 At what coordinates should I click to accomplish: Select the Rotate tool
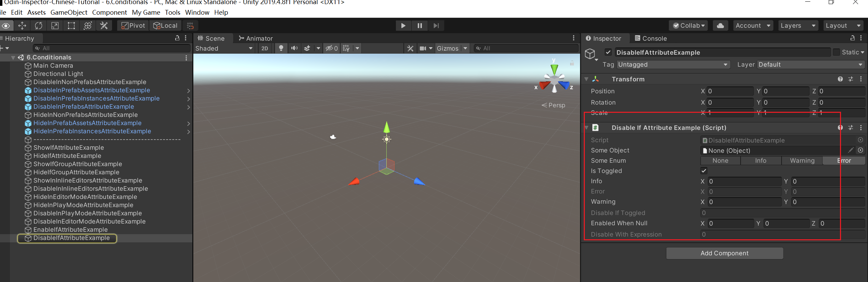point(39,26)
